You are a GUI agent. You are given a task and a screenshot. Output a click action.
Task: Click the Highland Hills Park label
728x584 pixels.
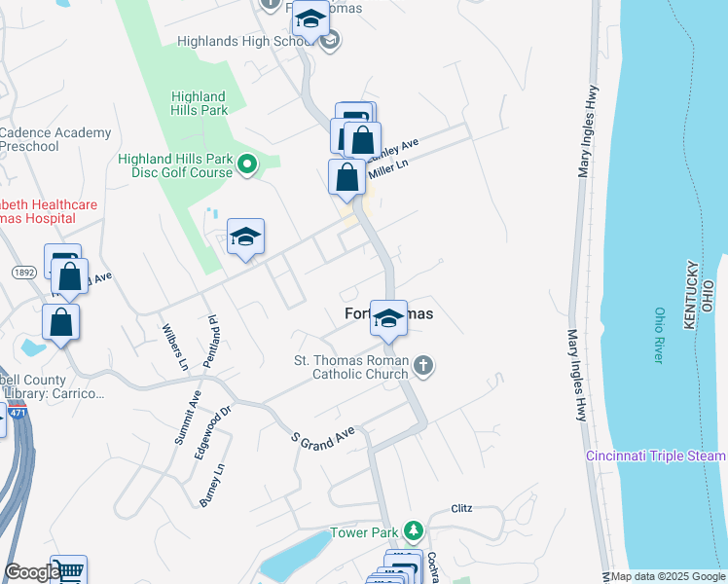point(199,103)
